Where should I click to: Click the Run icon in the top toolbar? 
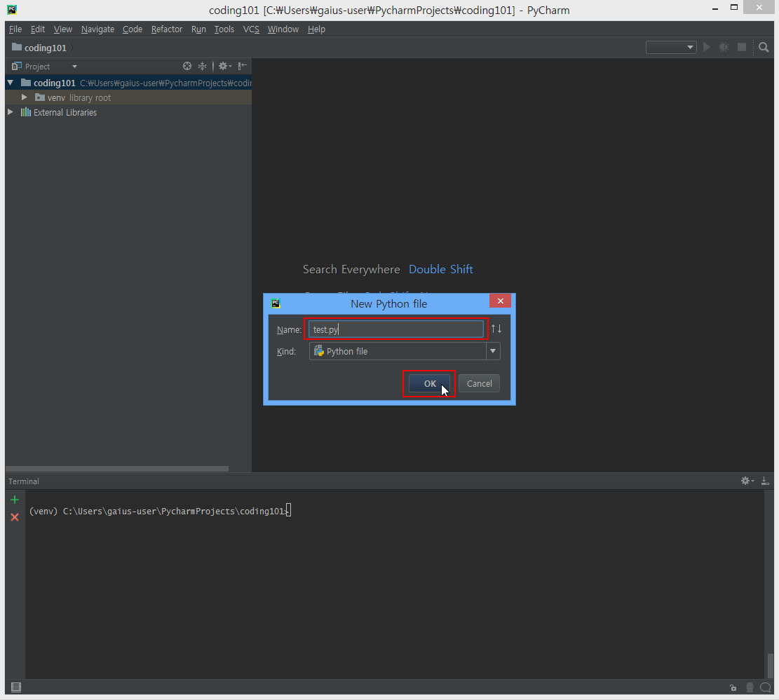(x=706, y=47)
